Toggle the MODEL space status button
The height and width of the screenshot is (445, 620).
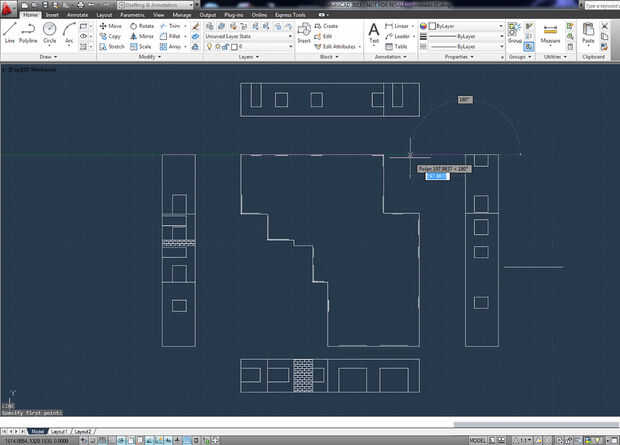point(478,440)
